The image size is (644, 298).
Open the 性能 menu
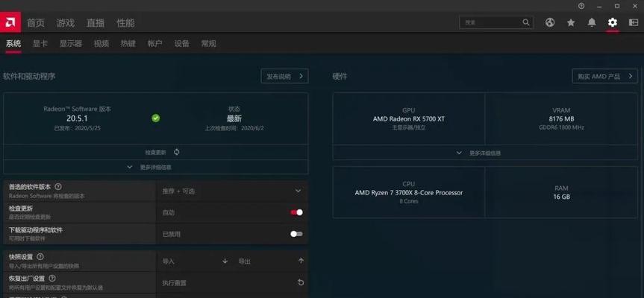125,23
